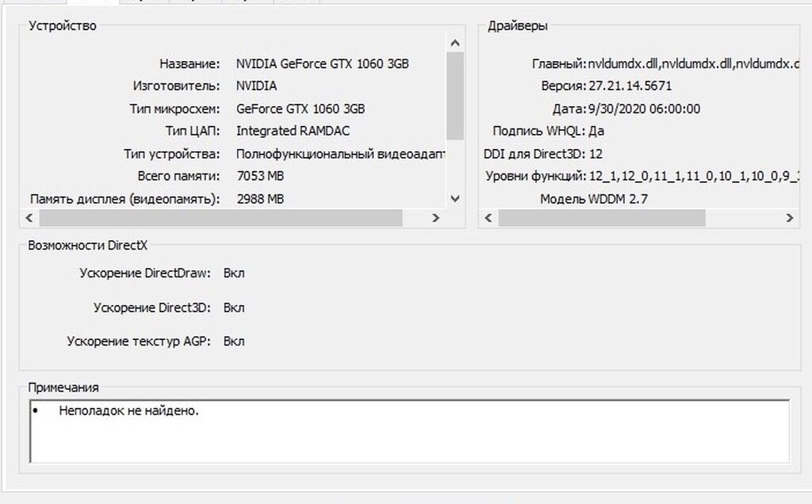Screen dimensions: 812x504
Task: Select the "Неполадок не найдено" note line
Action: [x=128, y=411]
